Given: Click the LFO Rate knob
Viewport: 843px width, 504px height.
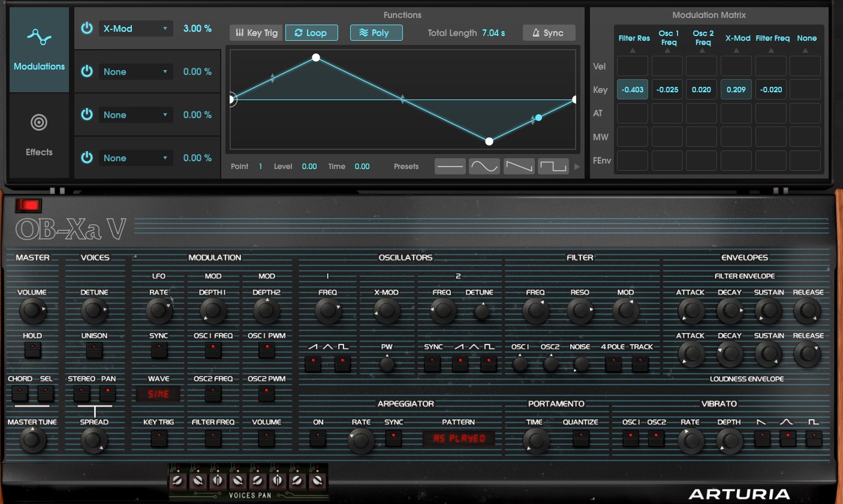Looking at the screenshot, I should tap(158, 310).
